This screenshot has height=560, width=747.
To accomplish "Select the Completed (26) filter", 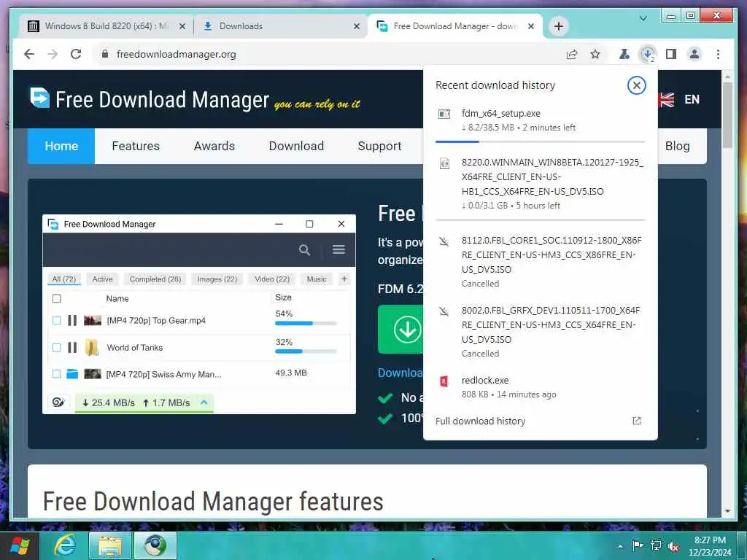I will pyautogui.click(x=155, y=279).
